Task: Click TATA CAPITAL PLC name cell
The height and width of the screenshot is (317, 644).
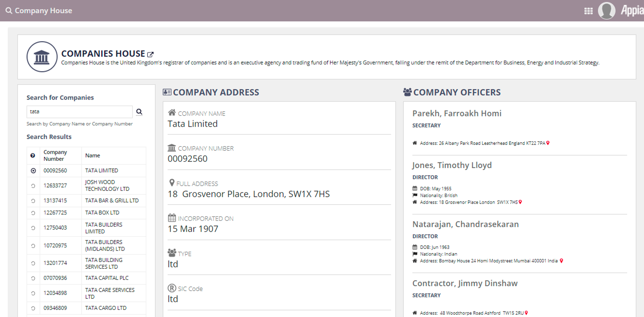Action: tap(107, 278)
